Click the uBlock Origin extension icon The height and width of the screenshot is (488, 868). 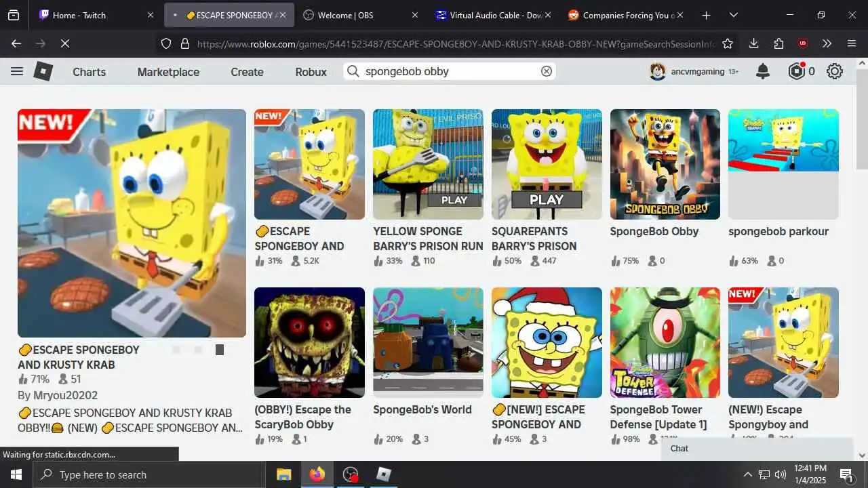pos(803,43)
